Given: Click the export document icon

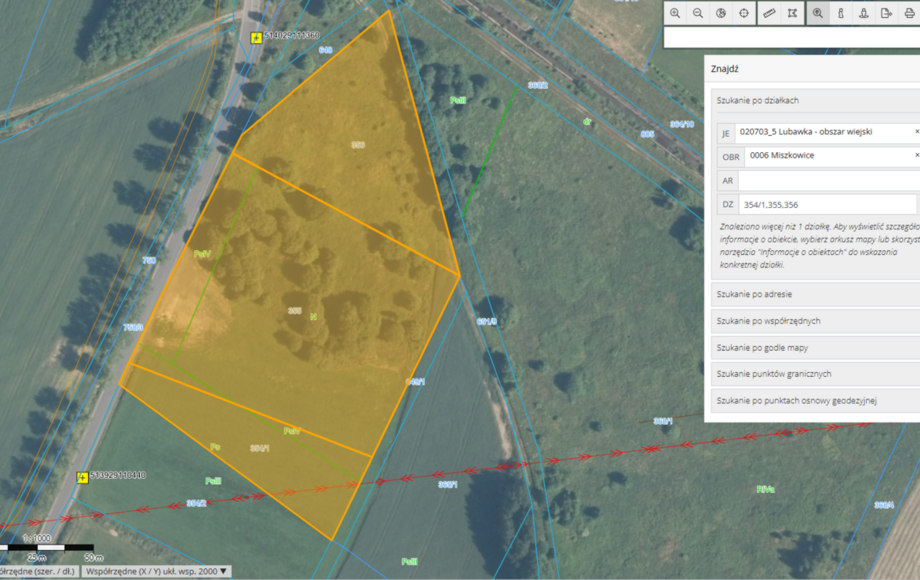Looking at the screenshot, I should coord(887,13).
